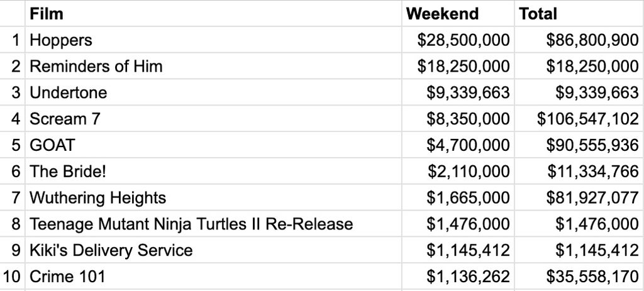Click the Undertone film cell

213,92
